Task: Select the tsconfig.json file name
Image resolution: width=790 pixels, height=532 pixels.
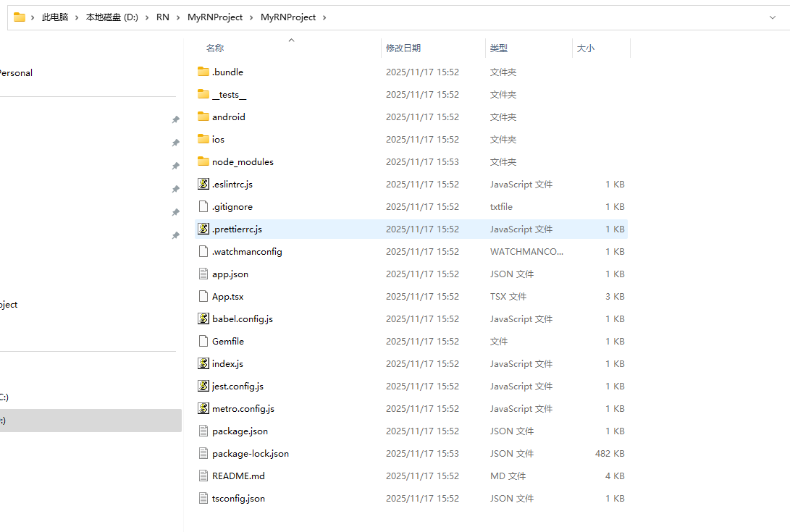Action: [x=238, y=498]
